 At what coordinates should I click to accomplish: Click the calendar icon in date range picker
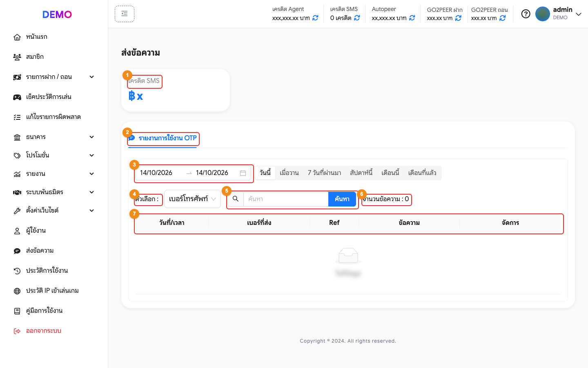click(x=243, y=173)
